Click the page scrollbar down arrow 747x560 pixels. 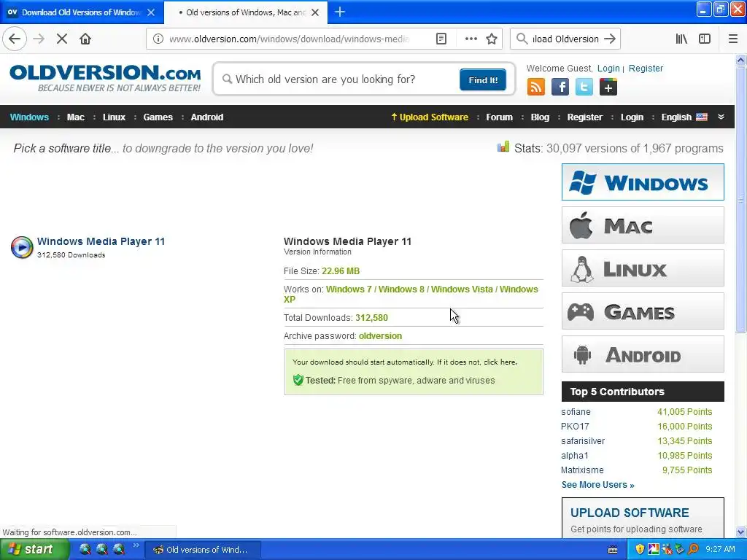tap(740, 532)
